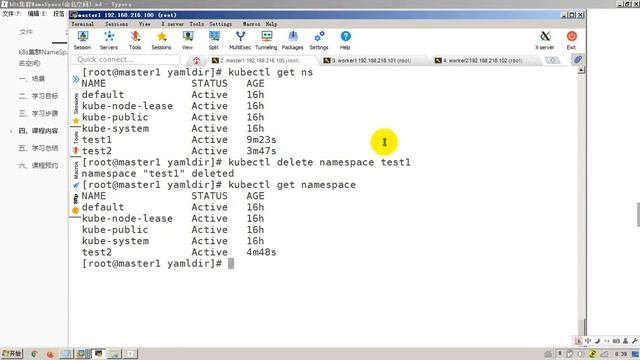The image size is (640, 360).
Task: Click 'kube-node-lease' in the second namespace list
Action: (x=127, y=218)
